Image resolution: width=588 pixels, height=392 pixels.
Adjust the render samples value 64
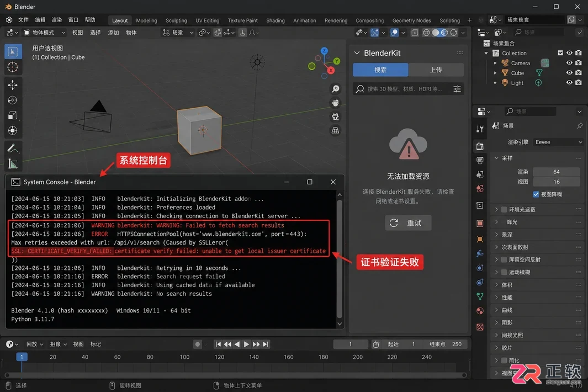coord(556,172)
